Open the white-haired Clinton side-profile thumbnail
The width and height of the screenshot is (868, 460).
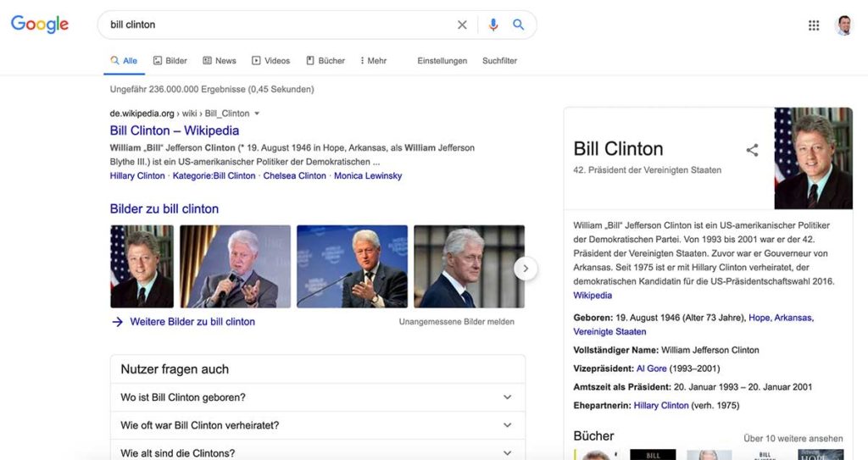tap(469, 266)
